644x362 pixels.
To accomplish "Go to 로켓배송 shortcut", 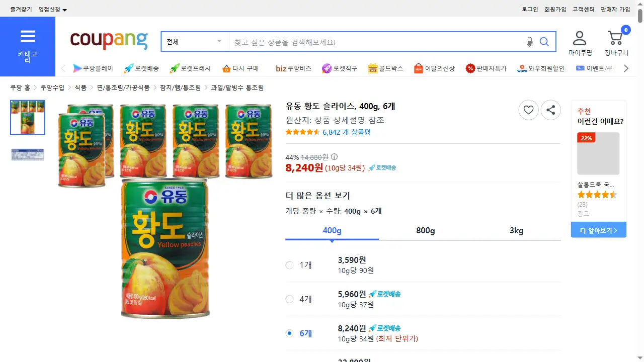I will 141,68.
